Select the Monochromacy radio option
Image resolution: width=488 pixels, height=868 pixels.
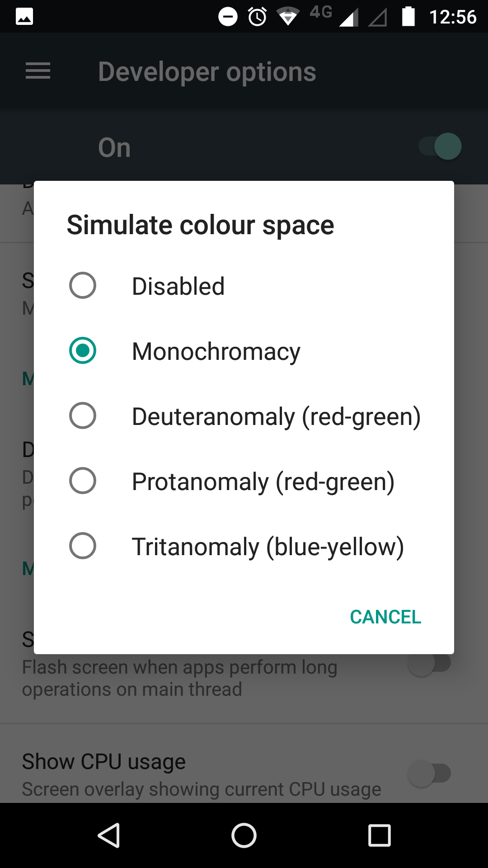(244, 351)
